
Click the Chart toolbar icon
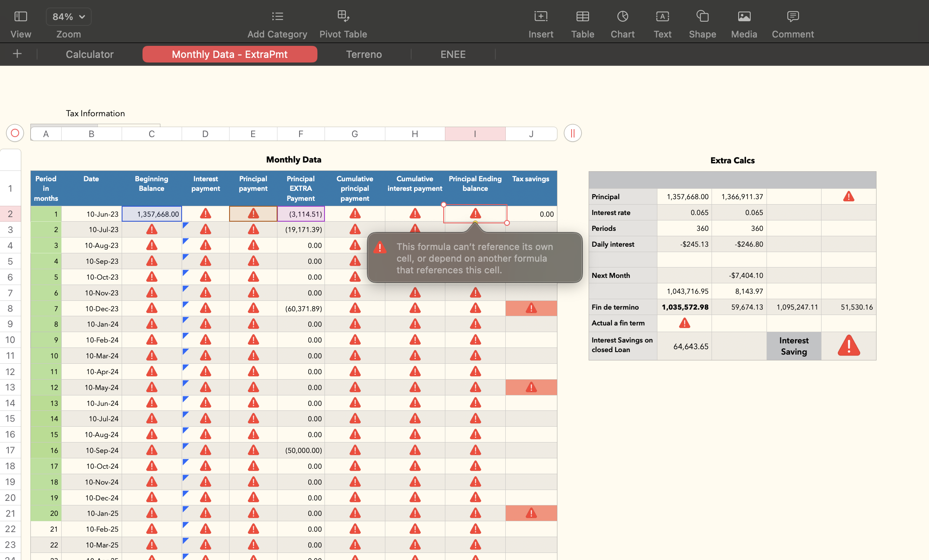[x=622, y=17]
